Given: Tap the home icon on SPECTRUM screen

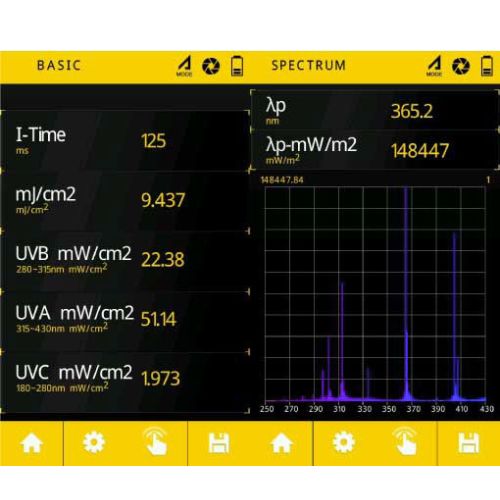Looking at the screenshot, I should [282, 443].
